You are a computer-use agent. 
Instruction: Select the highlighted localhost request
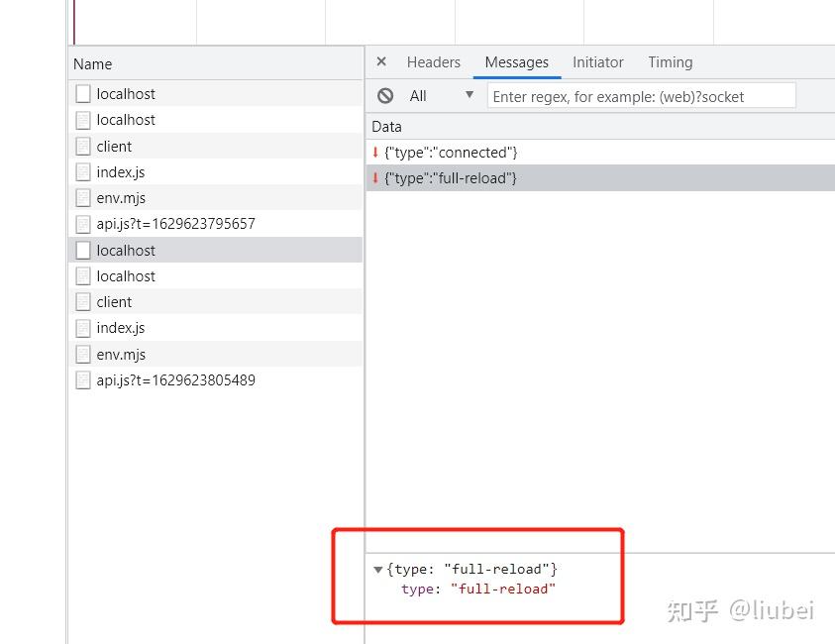[x=216, y=250]
